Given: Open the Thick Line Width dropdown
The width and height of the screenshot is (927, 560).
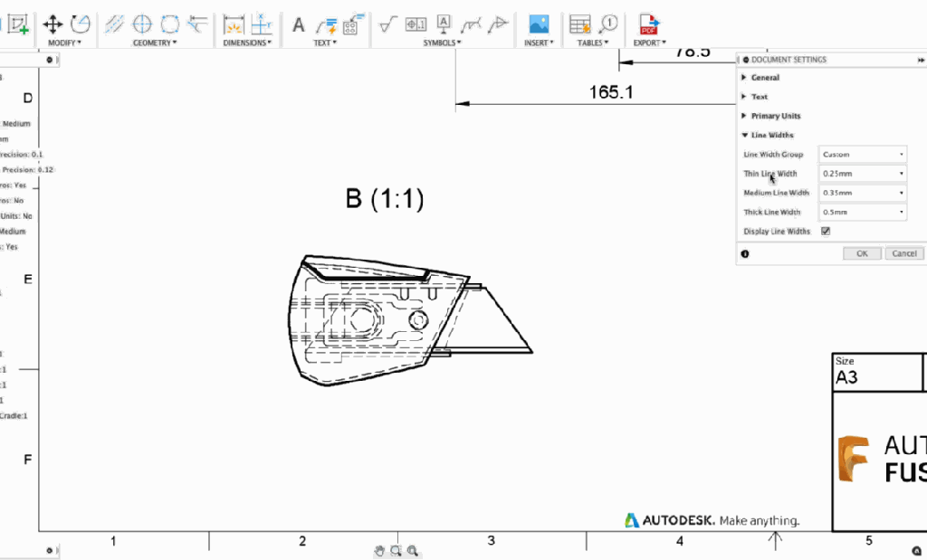Looking at the screenshot, I should click(x=862, y=213).
